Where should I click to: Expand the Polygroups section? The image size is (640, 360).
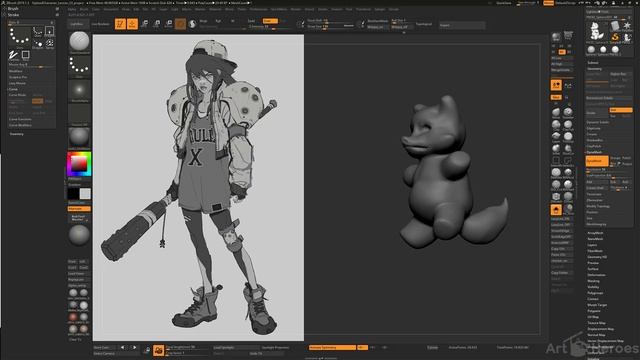[595, 293]
